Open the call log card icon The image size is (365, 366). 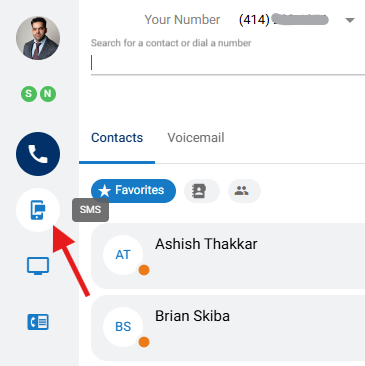click(38, 322)
